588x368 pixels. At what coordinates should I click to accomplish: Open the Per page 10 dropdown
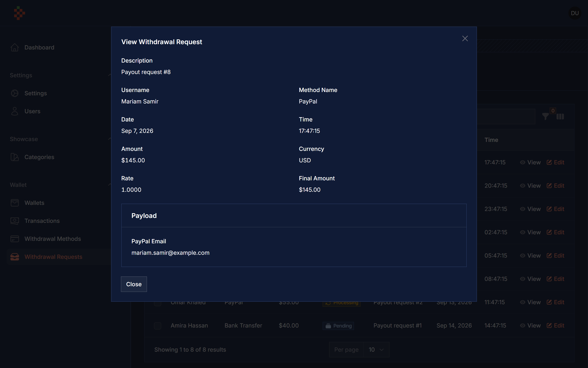(x=376, y=350)
